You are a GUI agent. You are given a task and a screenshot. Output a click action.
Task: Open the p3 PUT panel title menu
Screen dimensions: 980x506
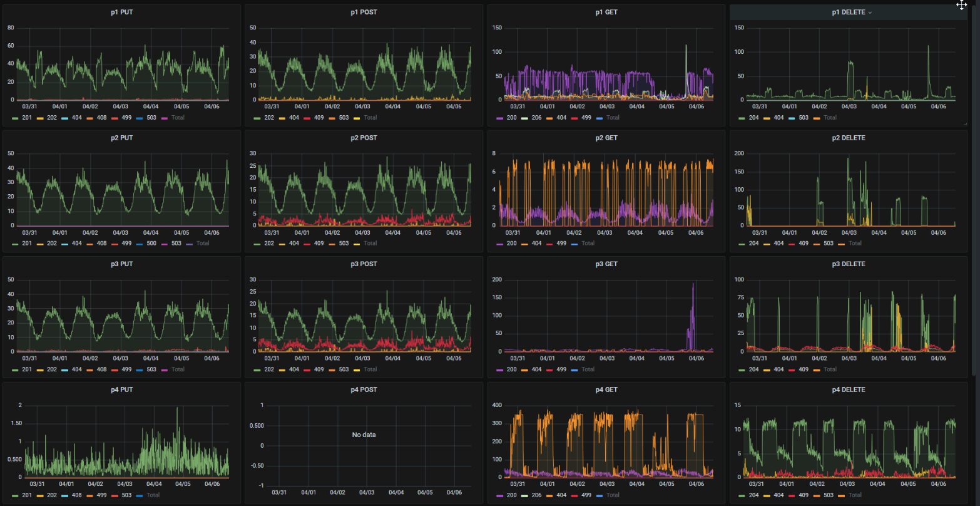click(121, 264)
